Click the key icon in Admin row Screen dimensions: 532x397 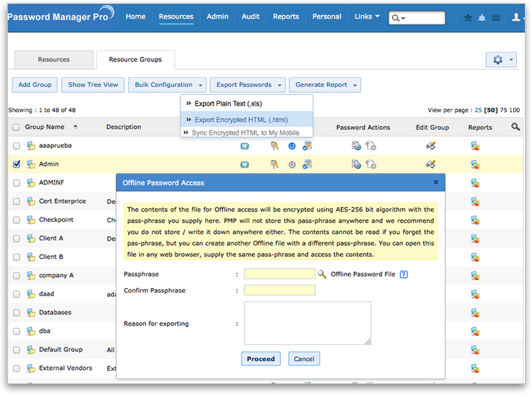[x=274, y=165]
